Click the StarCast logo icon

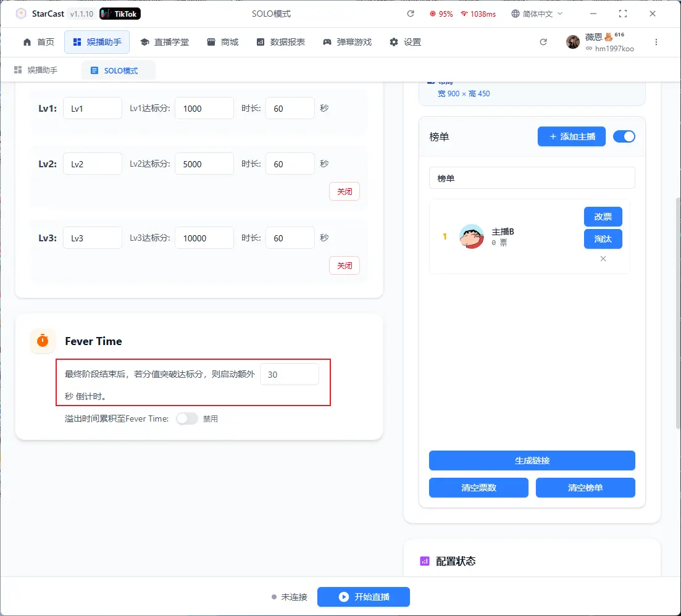point(21,14)
